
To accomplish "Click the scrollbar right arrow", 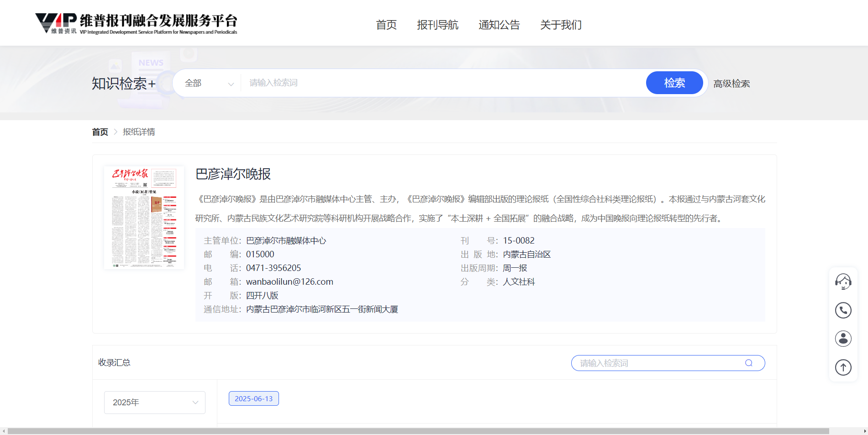I will [x=864, y=431].
